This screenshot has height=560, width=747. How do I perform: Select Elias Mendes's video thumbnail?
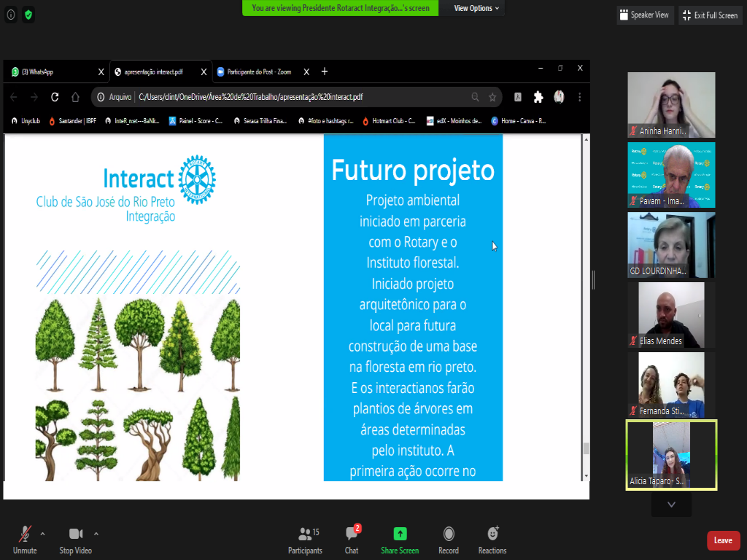tap(671, 314)
